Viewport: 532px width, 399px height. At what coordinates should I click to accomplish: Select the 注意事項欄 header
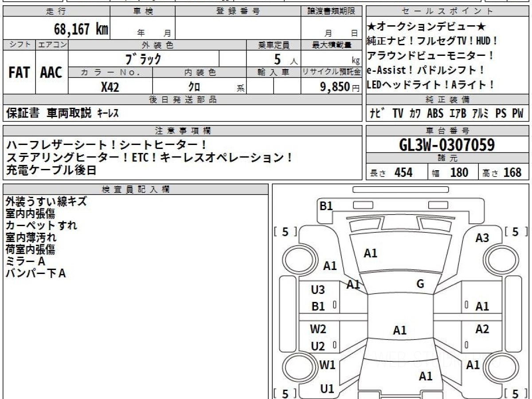pos(183,130)
